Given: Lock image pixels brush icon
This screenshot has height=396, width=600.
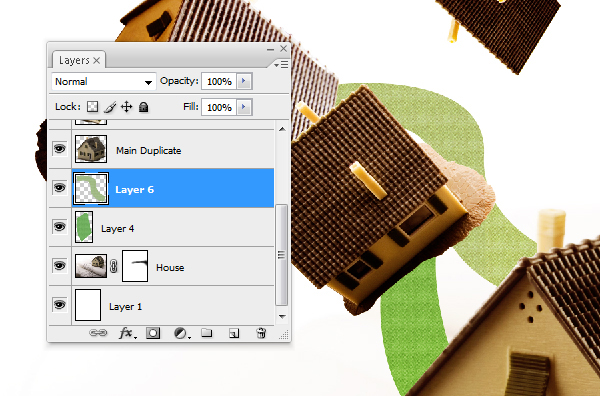Looking at the screenshot, I should click(x=110, y=107).
